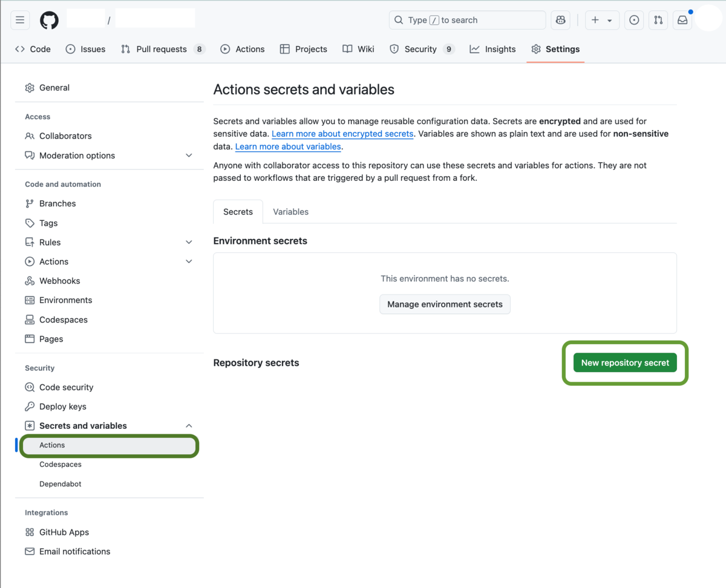Viewport: 726px width, 588px height.
Task: Open the Manage environment secrets button
Action: (445, 304)
